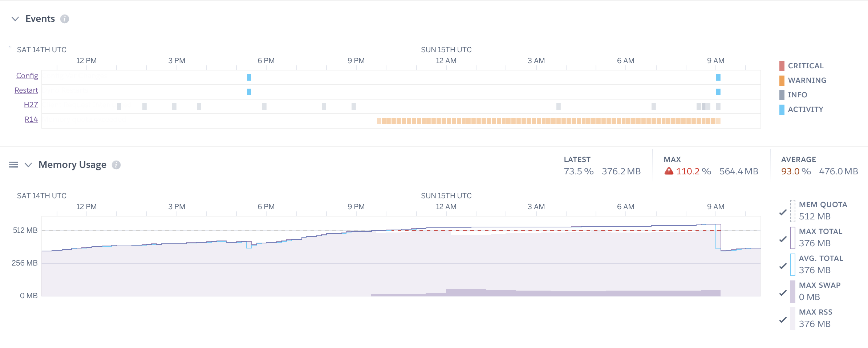Click the info icon next to Events

65,19
